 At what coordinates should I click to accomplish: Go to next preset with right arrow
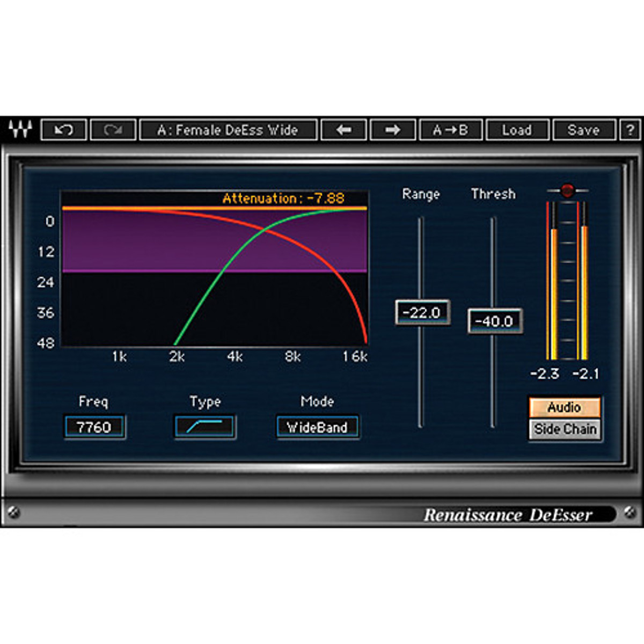[392, 130]
